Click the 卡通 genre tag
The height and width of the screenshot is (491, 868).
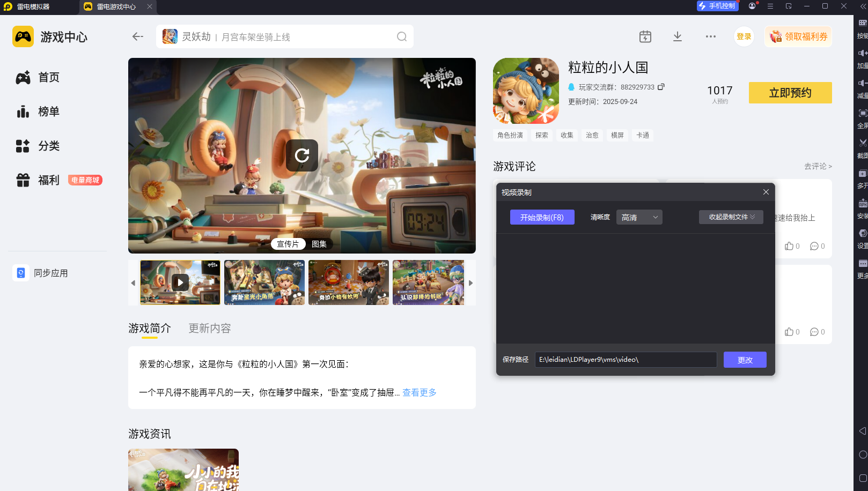(643, 135)
